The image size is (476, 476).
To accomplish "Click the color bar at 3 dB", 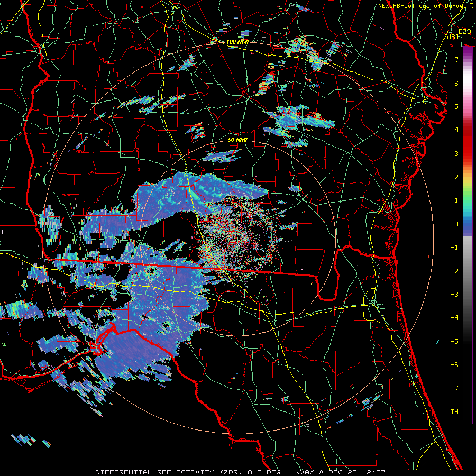I will (x=467, y=153).
